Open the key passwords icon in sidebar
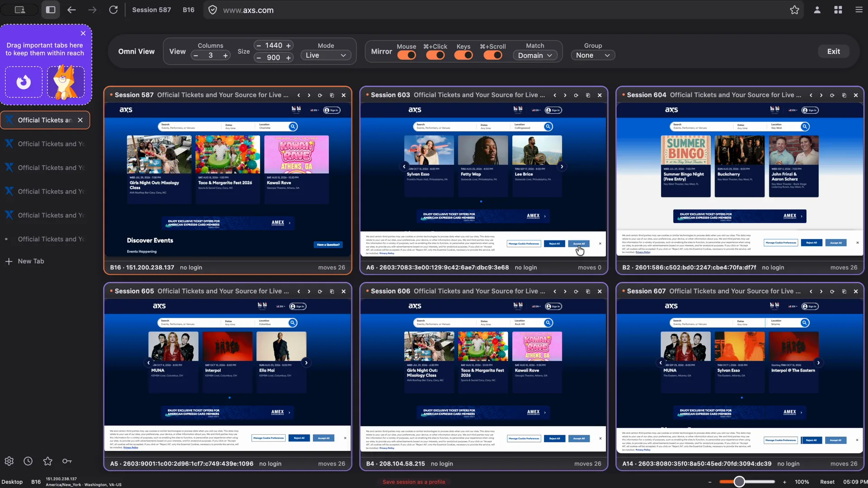 (67, 461)
